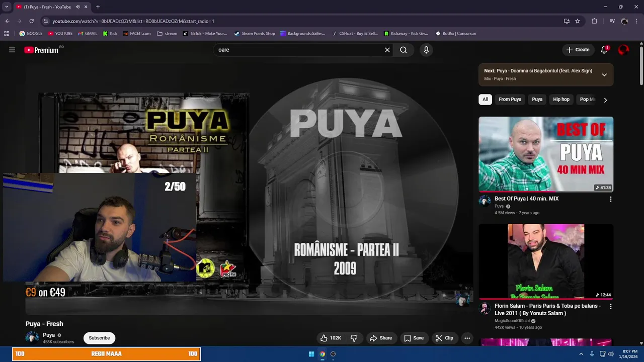644x362 pixels.
Task: Open the apps grid in bookmarks bar
Action: click(x=7, y=34)
